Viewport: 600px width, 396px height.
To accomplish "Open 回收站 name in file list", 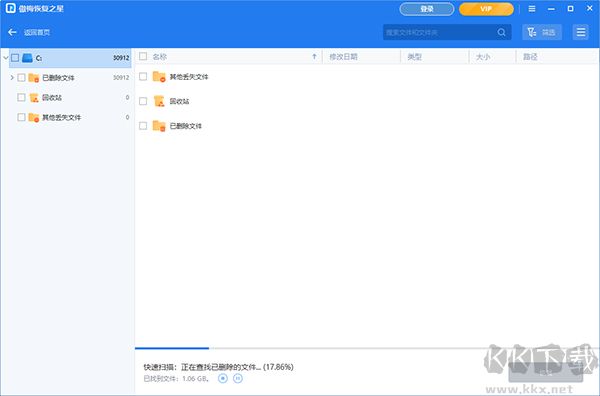I will [179, 101].
